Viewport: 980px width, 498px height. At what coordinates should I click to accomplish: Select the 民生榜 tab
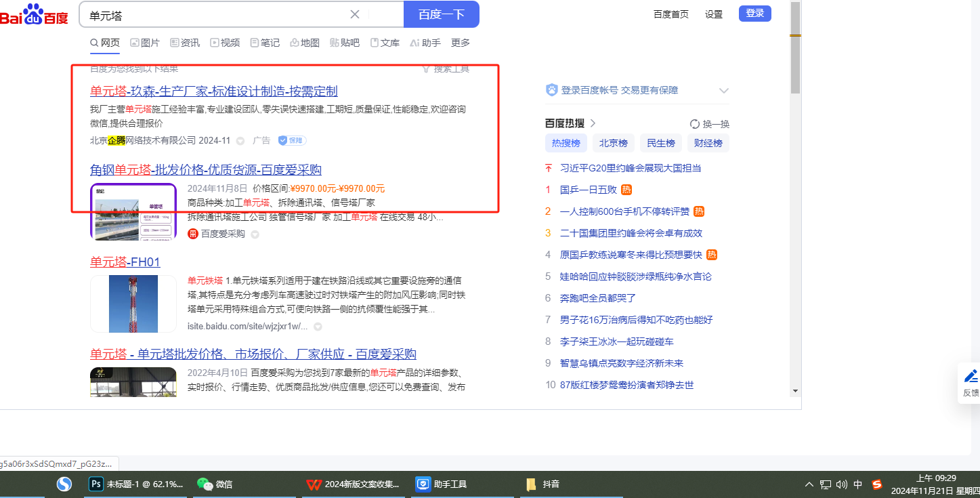tap(660, 143)
